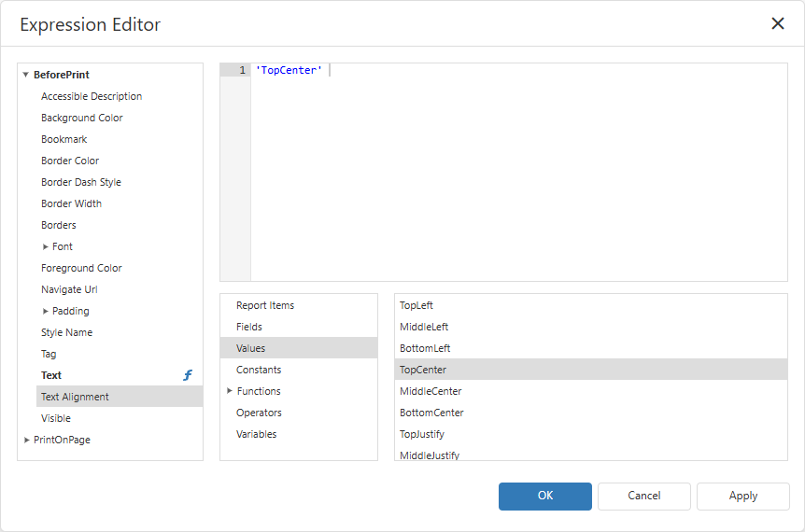The height and width of the screenshot is (532, 805).
Task: Click inside the expression code editor
Action: click(x=518, y=175)
